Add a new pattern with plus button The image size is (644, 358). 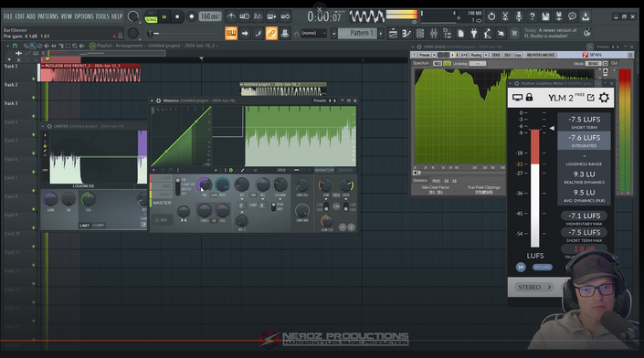coord(381,33)
